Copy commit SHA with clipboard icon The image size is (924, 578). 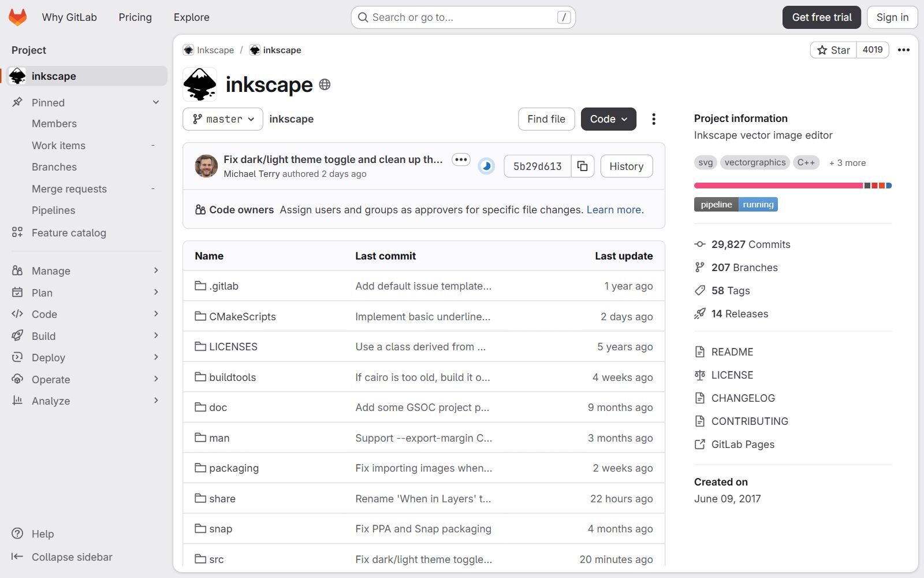[x=583, y=166]
